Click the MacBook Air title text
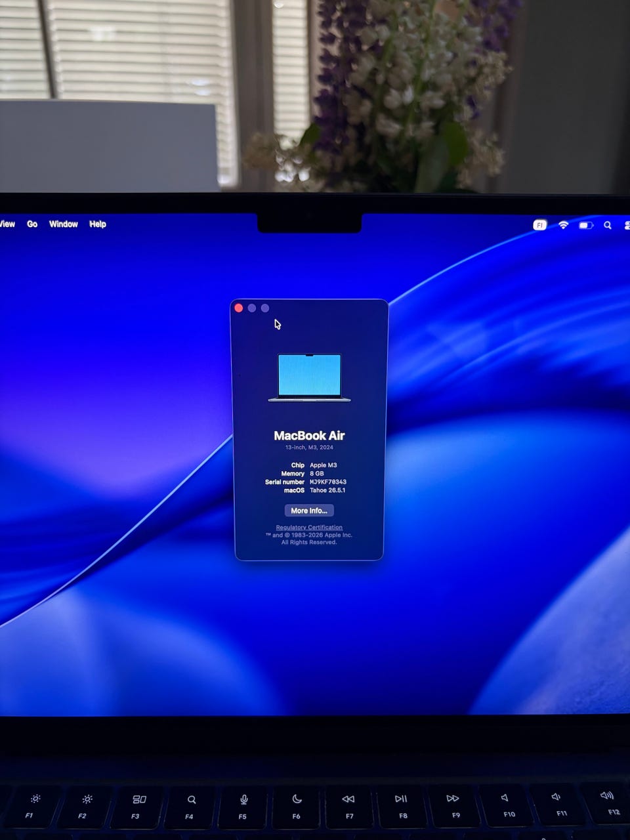This screenshot has width=630, height=840. click(x=309, y=436)
